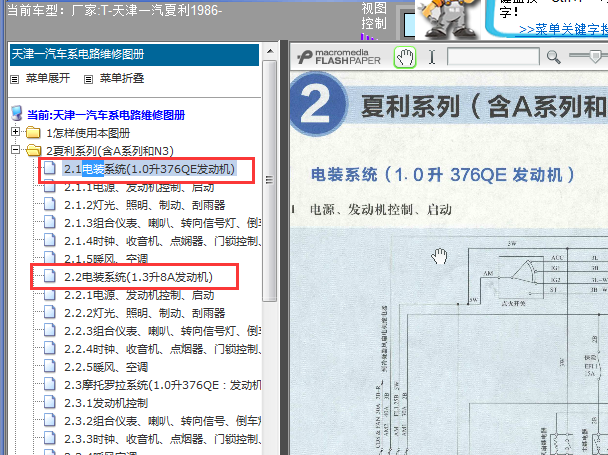Image resolution: width=608 pixels, height=455 pixels.
Task: Open 2.2.5暖风、空调
Action: (x=106, y=367)
